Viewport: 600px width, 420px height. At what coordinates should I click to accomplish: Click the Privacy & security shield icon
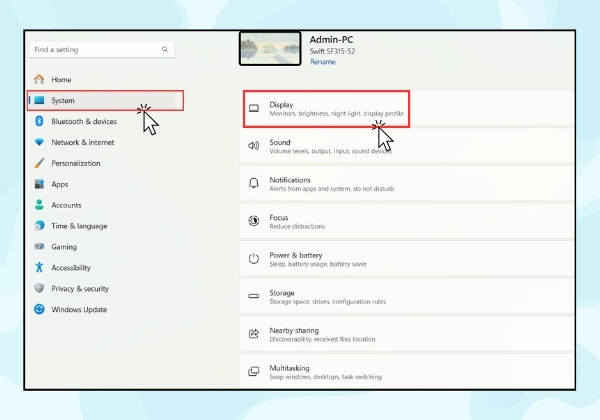click(39, 288)
